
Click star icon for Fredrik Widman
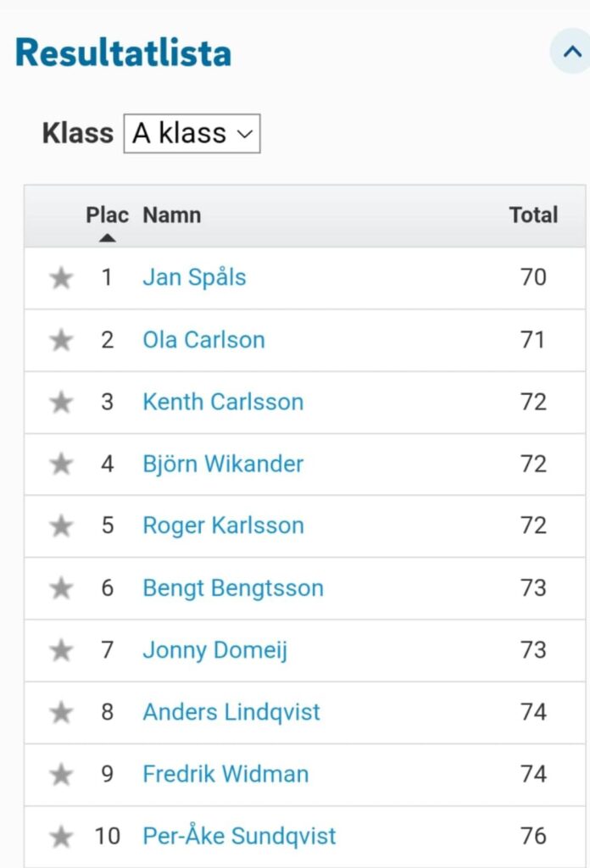tap(61, 775)
